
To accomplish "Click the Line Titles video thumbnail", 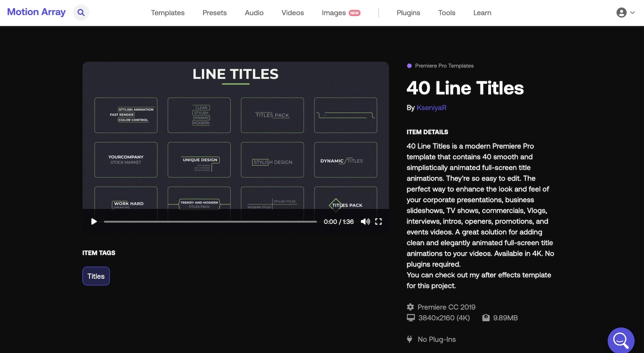I will (x=235, y=137).
